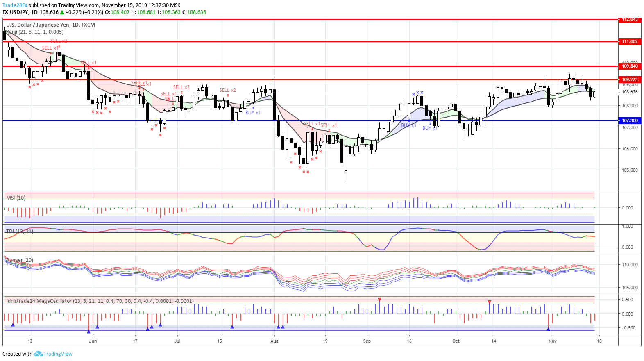
Task: Click the 108.000 price axis value
Action: tap(630, 106)
